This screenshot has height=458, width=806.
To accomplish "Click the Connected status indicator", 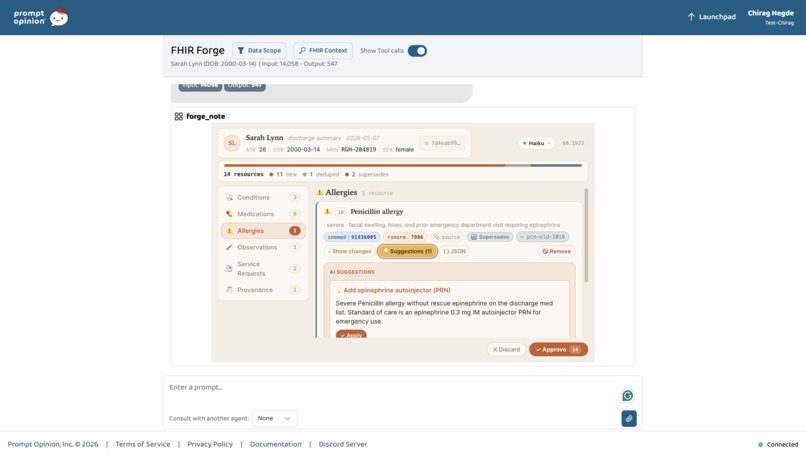I will (778, 444).
